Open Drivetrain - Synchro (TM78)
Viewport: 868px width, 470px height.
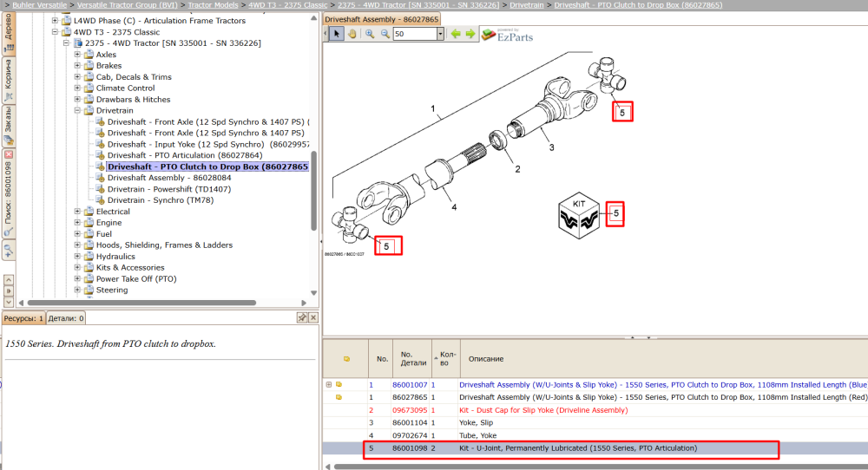(161, 200)
